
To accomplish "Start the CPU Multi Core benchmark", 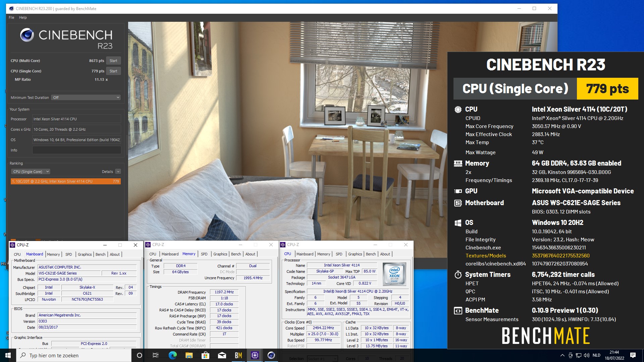I will (113, 61).
